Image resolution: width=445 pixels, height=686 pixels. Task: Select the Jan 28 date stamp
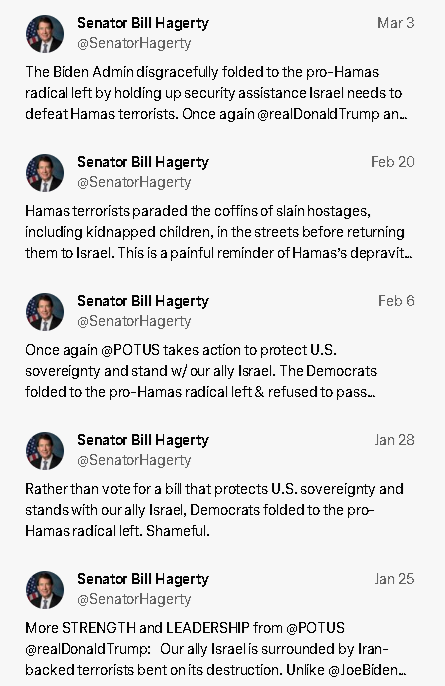click(394, 440)
